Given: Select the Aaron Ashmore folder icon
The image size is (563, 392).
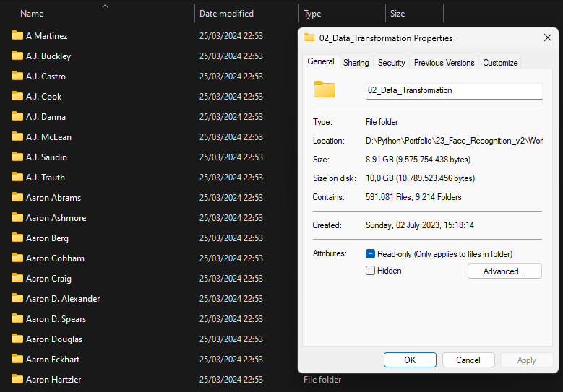Looking at the screenshot, I should click(17, 217).
